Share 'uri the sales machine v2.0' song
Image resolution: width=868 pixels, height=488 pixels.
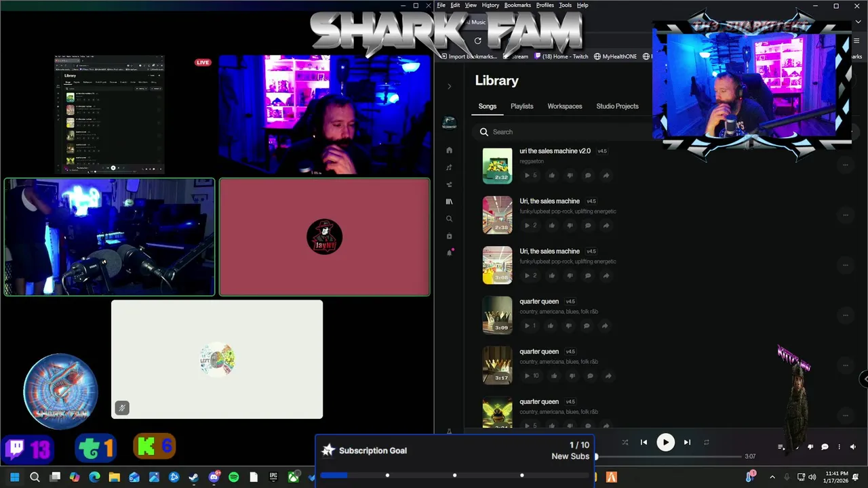tap(606, 176)
